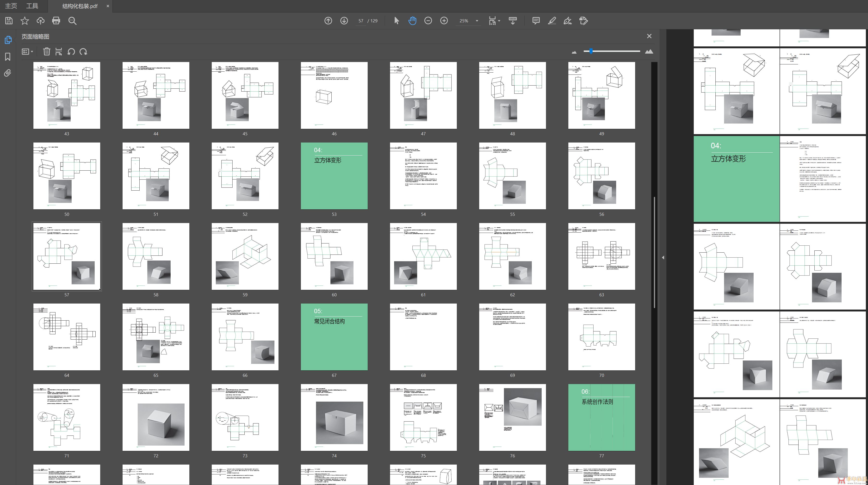Open bookmarks panel

pyautogui.click(x=8, y=57)
